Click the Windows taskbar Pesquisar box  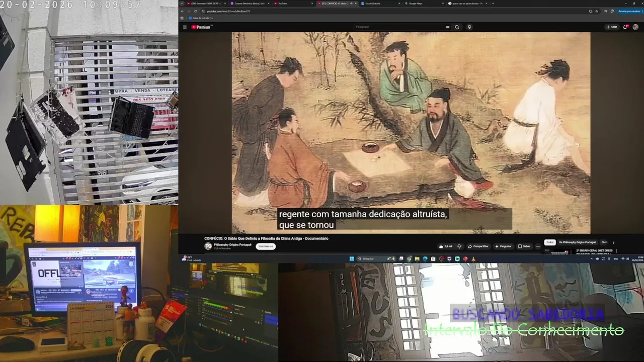coord(376,259)
